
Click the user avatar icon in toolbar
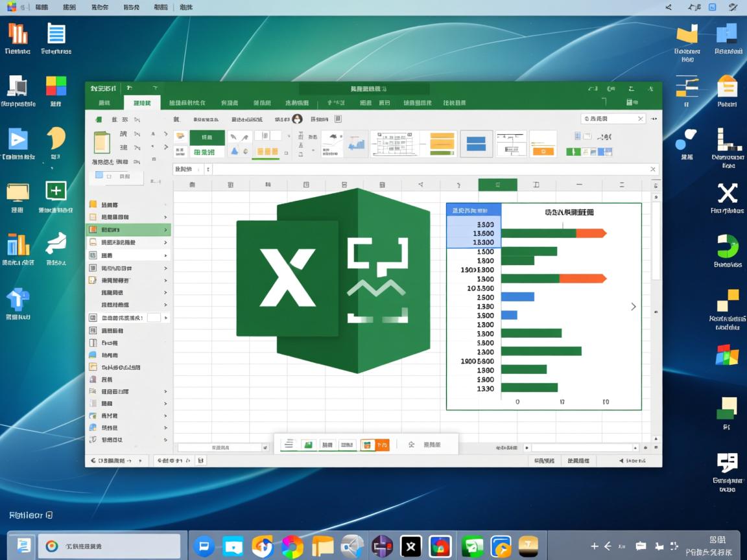tap(297, 119)
